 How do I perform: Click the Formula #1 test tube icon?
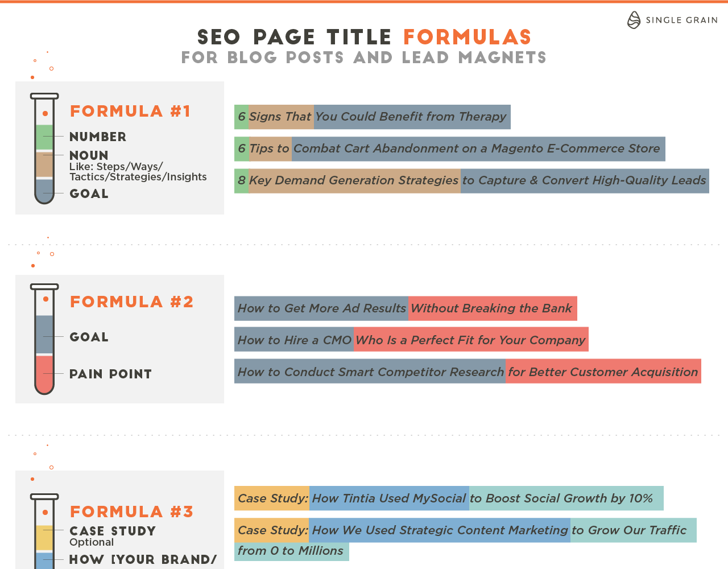[x=44, y=148]
